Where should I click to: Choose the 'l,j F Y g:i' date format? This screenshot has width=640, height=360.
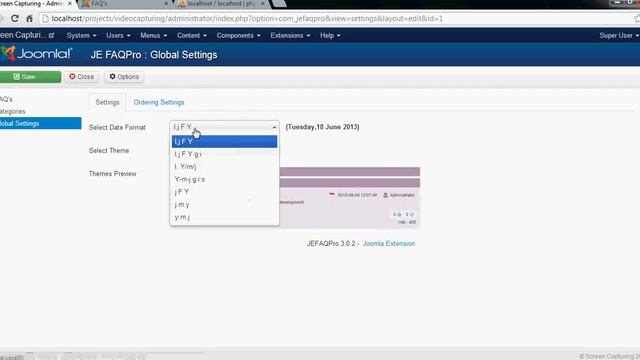(224, 154)
